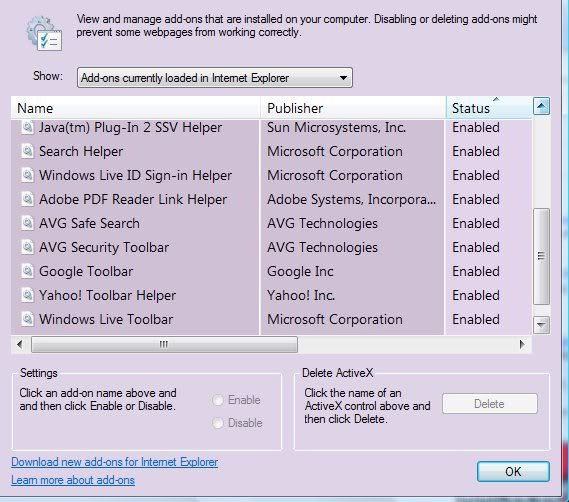Viewport: 569px width, 502px height.
Task: Click the vertical scrollbar thumb
Action: pos(541,256)
